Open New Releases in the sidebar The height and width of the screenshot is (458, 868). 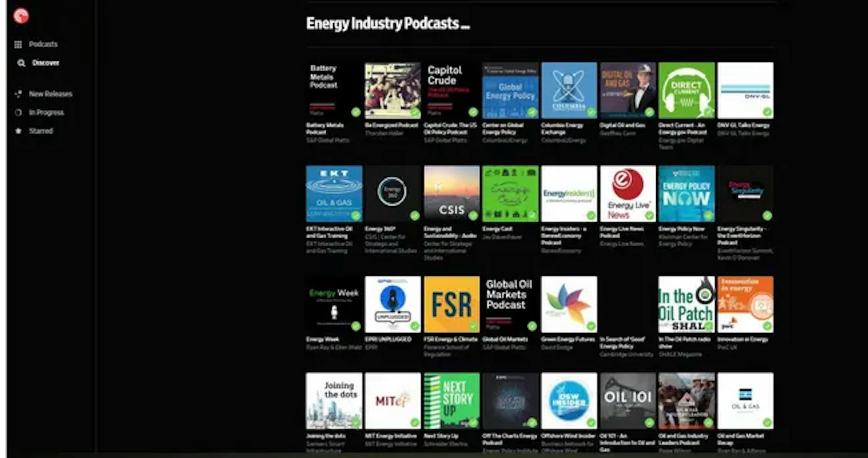click(44, 94)
